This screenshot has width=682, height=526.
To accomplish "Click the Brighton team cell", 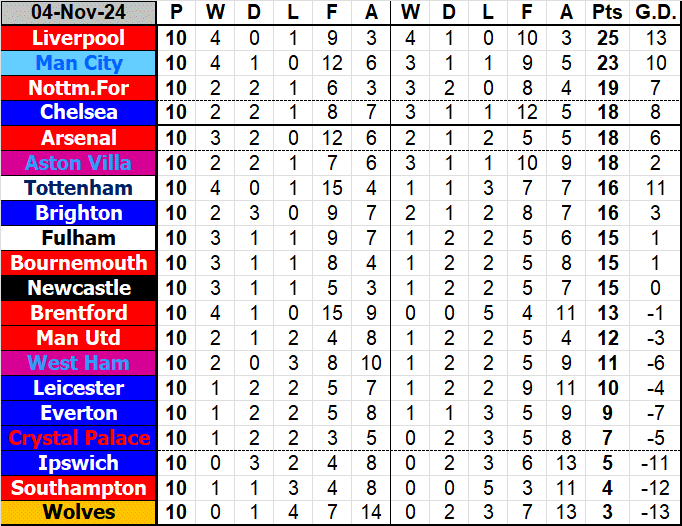I will (x=79, y=213).
